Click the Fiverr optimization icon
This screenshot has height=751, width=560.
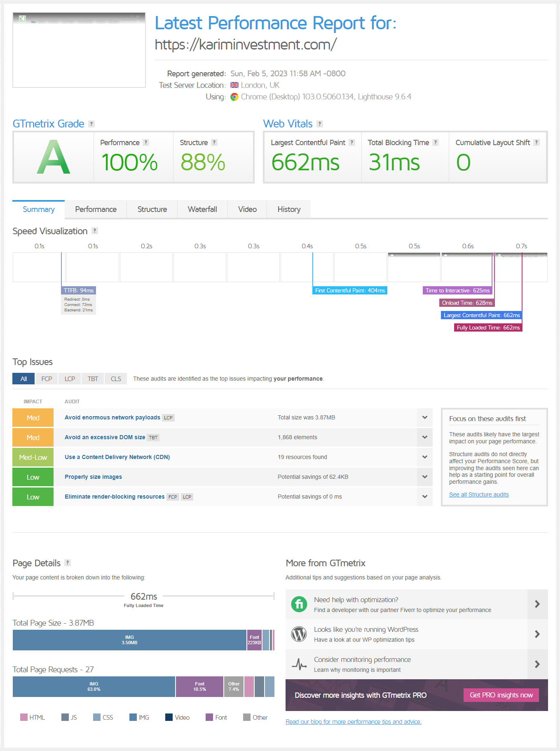(299, 604)
